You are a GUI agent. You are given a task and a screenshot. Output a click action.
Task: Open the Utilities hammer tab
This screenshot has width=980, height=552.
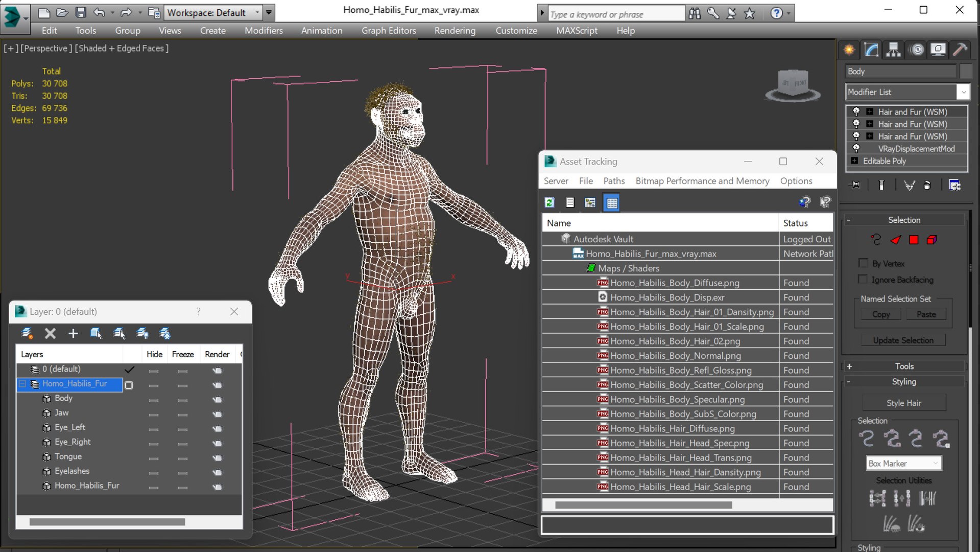(960, 50)
